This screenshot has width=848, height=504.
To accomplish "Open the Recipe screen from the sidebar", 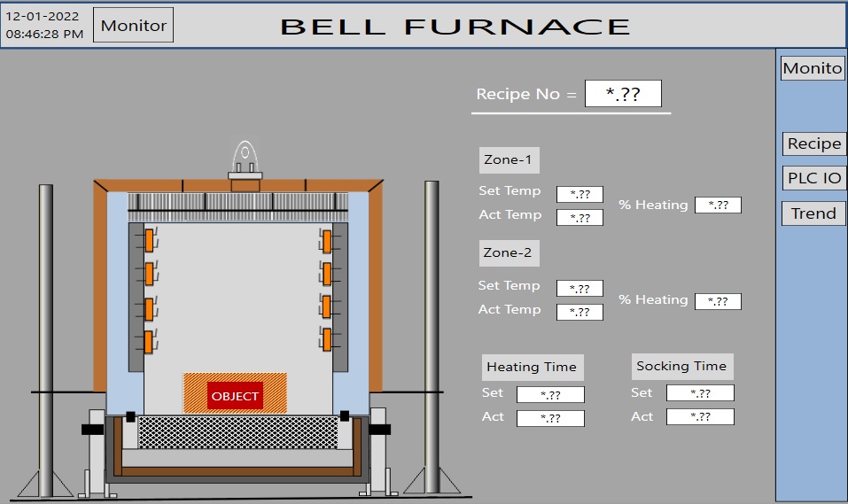I will pyautogui.click(x=814, y=143).
